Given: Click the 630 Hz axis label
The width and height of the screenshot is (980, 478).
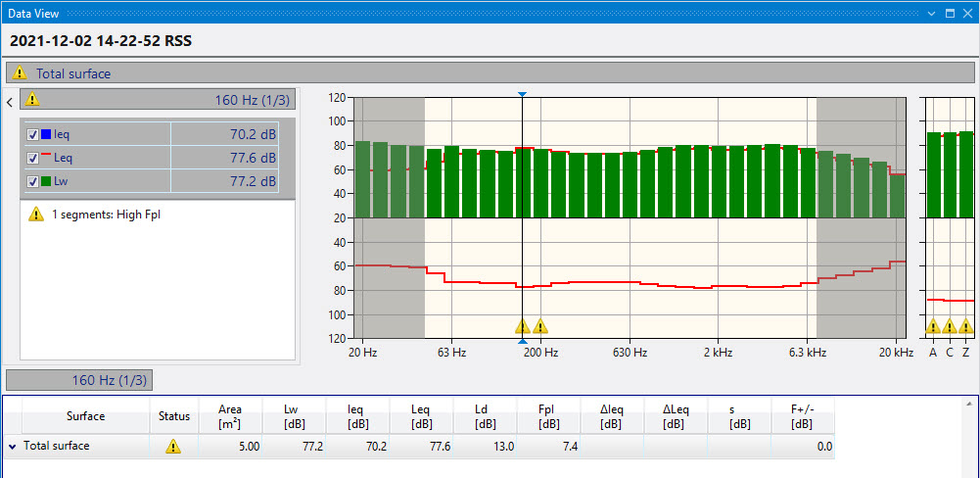Looking at the screenshot, I should click(x=630, y=353).
